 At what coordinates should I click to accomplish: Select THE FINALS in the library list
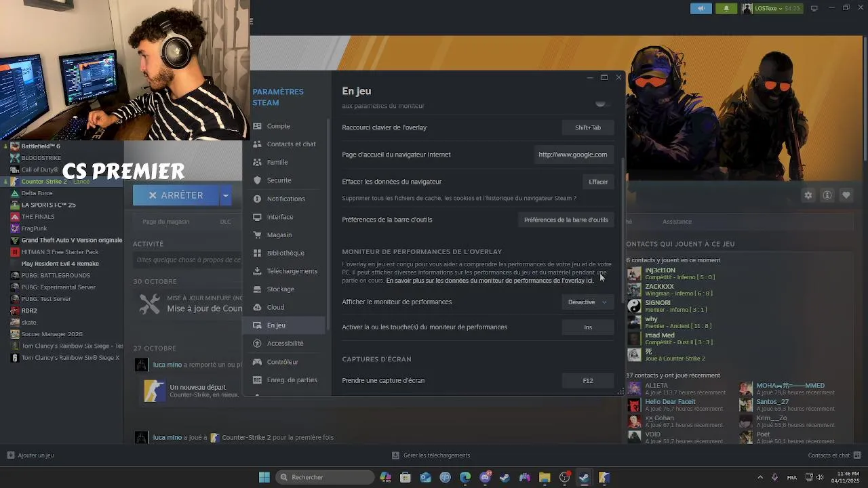tap(38, 217)
